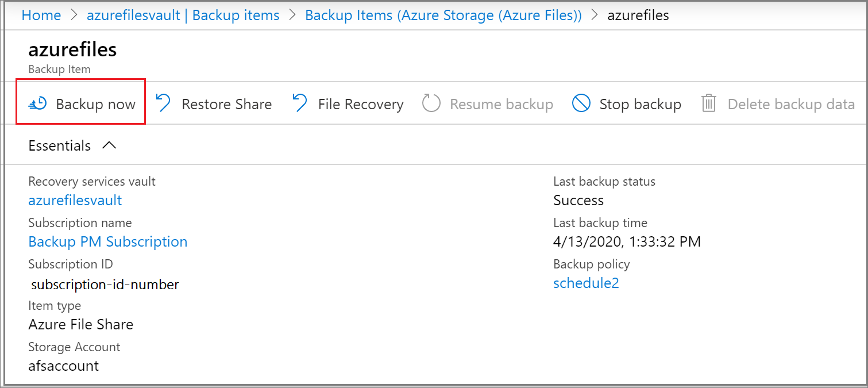This screenshot has width=868, height=388.
Task: Click the Stop backup prohibited icon
Action: pos(581,104)
